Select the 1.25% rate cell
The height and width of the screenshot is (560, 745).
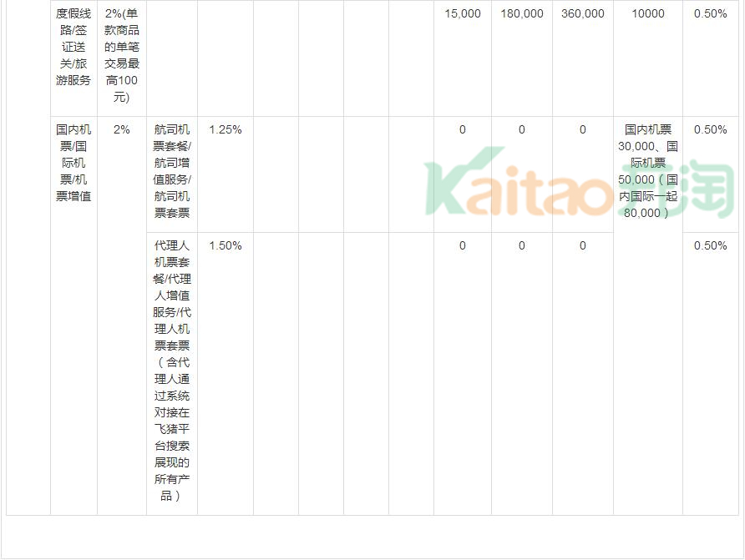tap(226, 129)
